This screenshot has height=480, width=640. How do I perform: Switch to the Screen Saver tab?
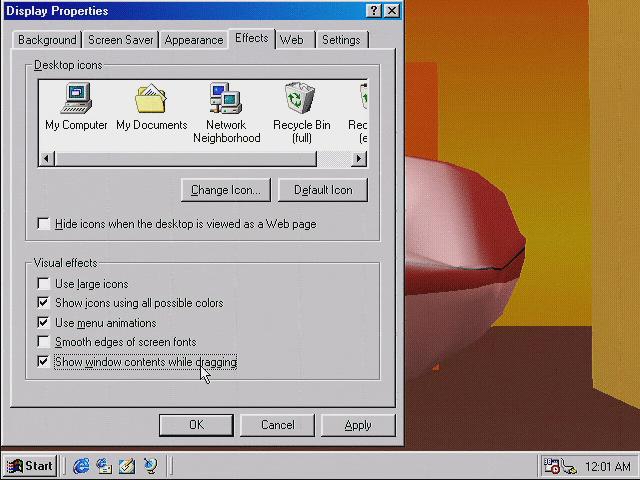120,40
